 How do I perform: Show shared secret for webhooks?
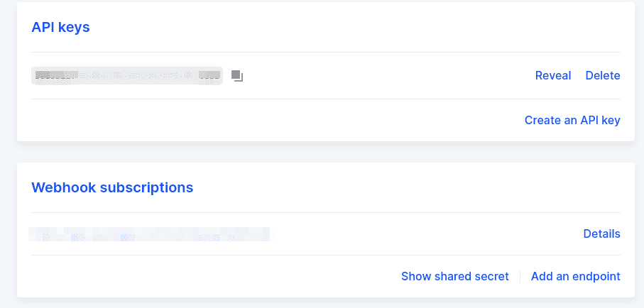pos(454,276)
